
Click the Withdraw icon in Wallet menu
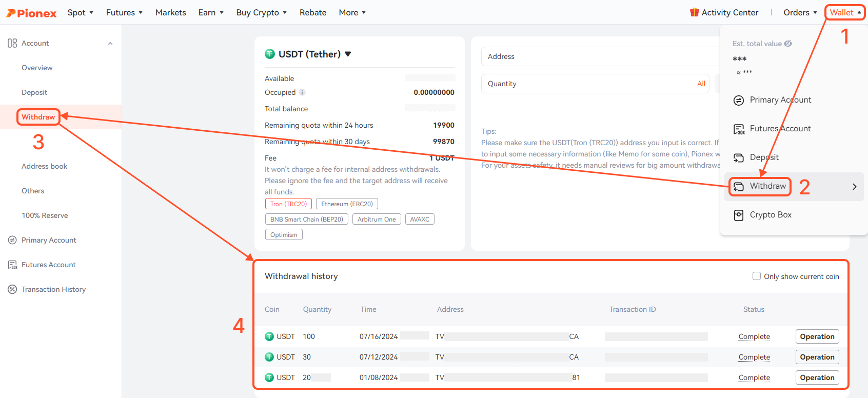point(739,187)
